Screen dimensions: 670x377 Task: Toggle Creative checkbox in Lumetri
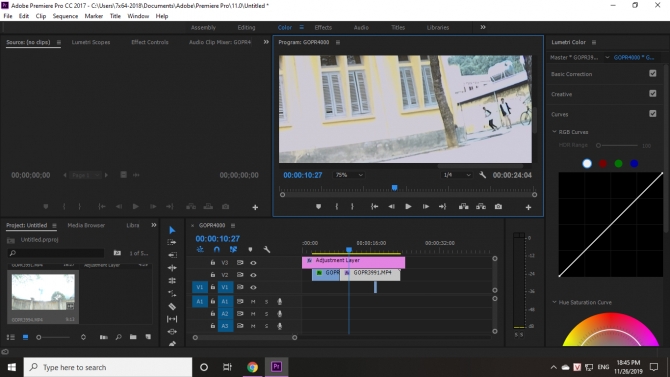pyautogui.click(x=652, y=94)
